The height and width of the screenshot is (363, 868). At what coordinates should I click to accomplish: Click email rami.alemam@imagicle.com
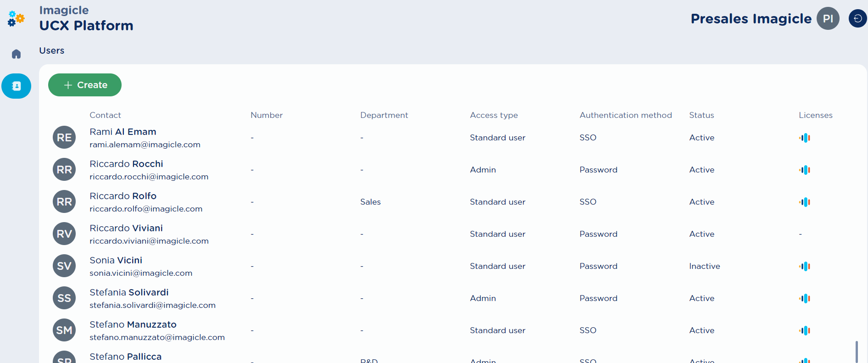coord(145,145)
